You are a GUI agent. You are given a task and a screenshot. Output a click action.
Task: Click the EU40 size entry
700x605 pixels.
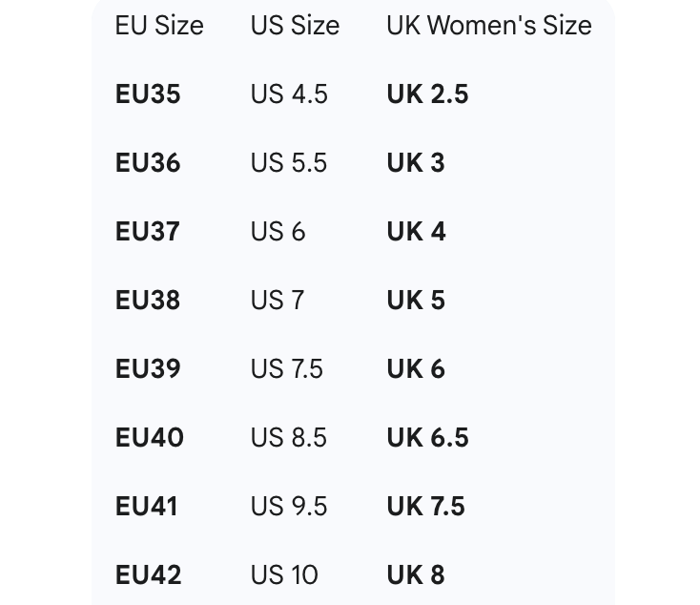[x=150, y=438]
